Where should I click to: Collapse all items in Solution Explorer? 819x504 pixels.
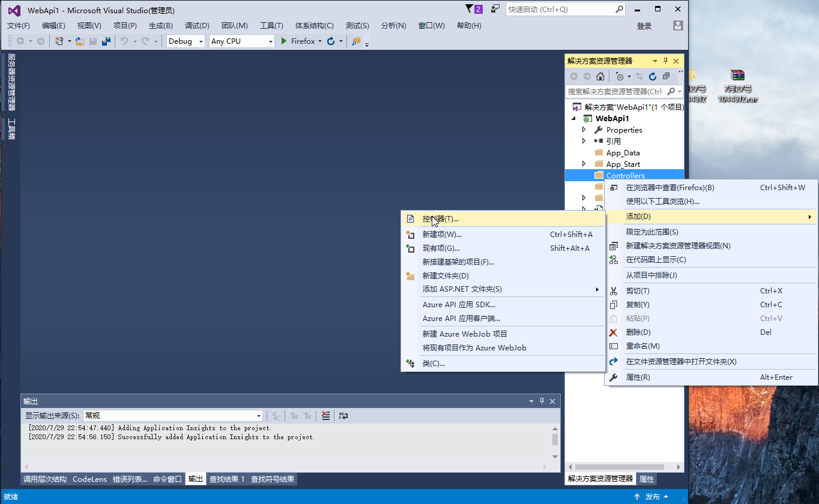click(666, 76)
